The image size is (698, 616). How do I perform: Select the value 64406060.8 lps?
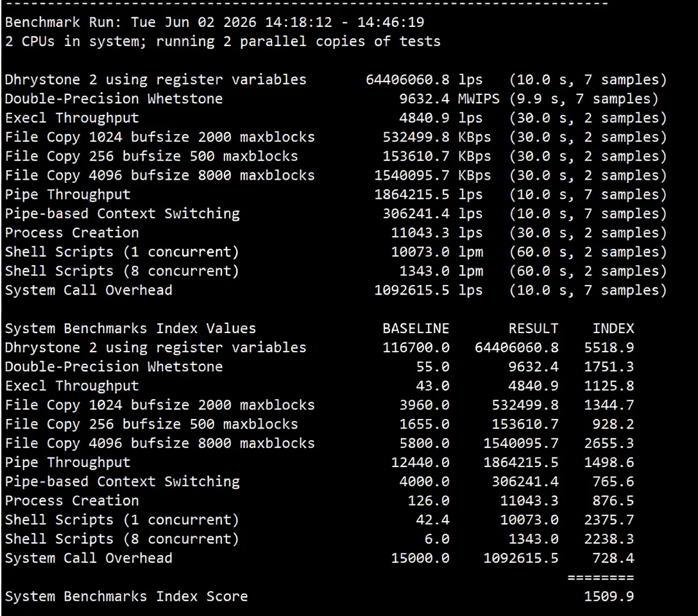[x=424, y=80]
